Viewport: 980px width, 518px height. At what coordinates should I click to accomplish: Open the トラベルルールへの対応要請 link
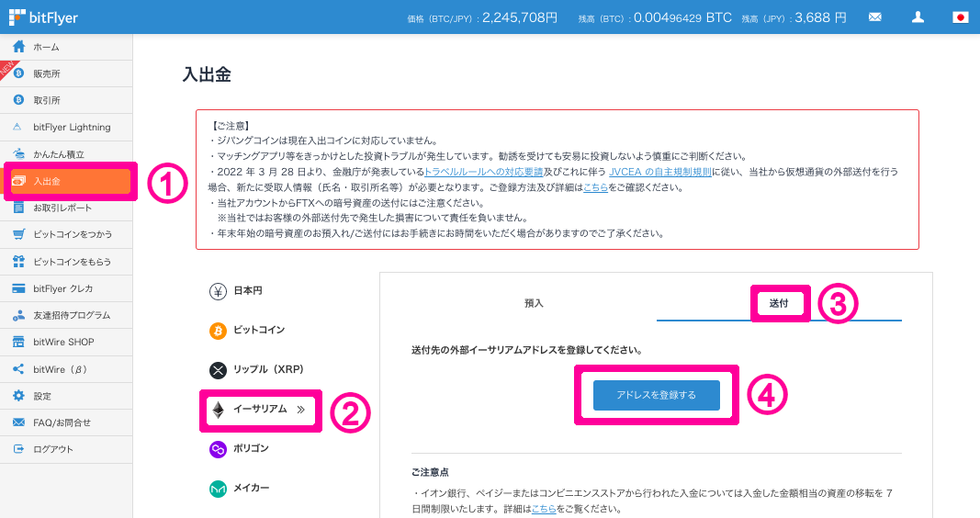pyautogui.click(x=484, y=172)
